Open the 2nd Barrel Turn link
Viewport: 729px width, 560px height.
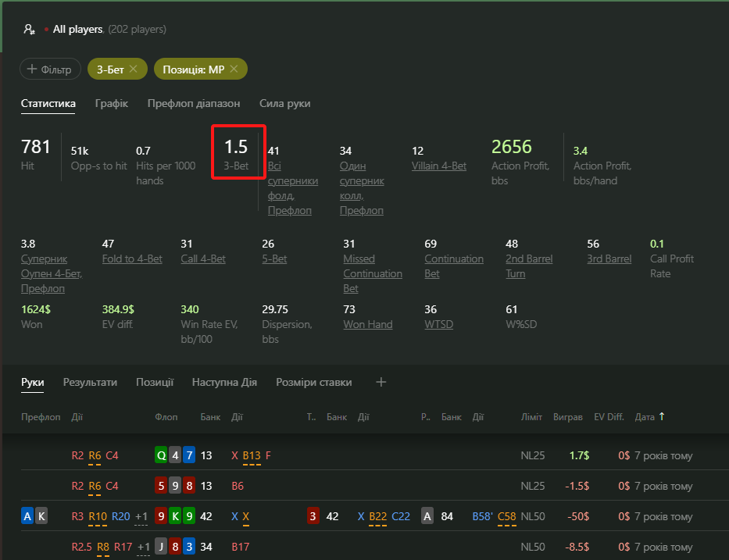[x=529, y=266]
